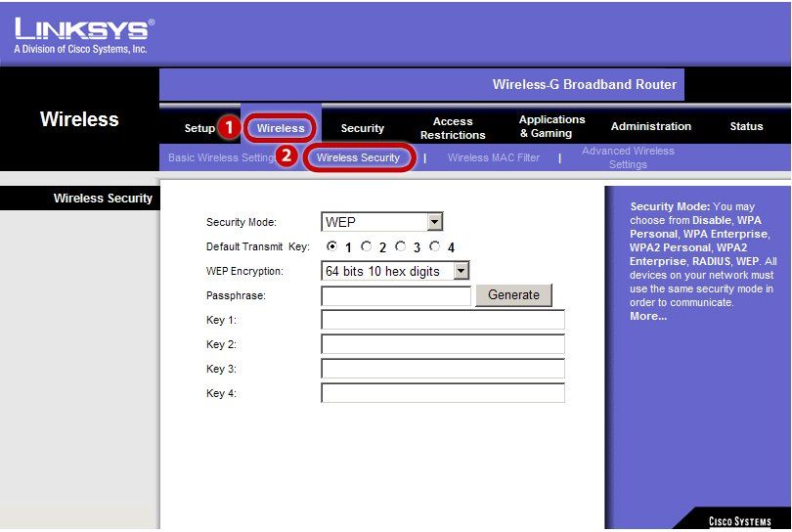Open Applications & Gaming tab
This screenshot has height=532, width=792.
[x=551, y=126]
